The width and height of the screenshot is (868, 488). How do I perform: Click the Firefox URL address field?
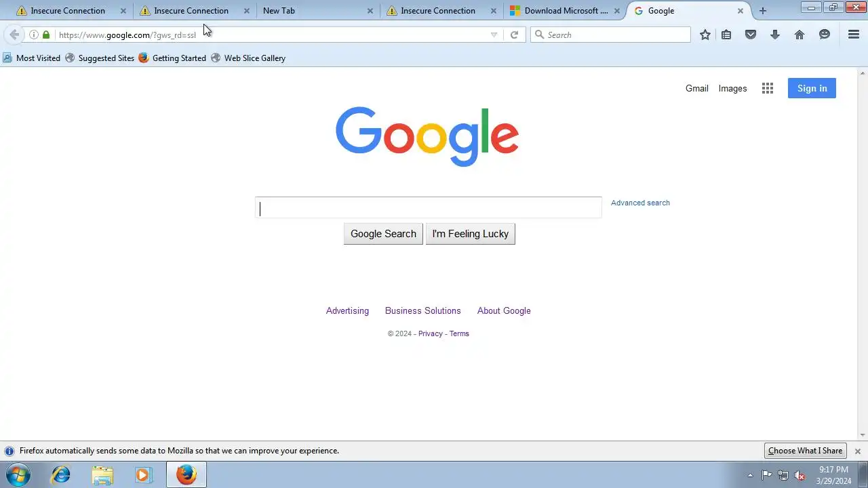[x=271, y=35]
